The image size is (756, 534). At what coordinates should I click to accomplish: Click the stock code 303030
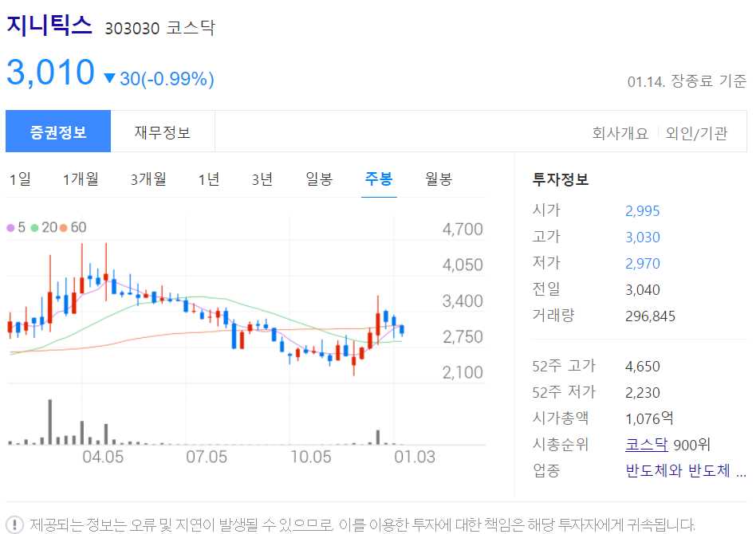[132, 29]
